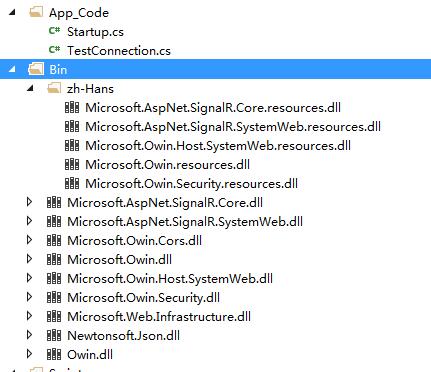Click the App_Code folder icon
Image resolution: width=431 pixels, height=372 pixels.
(x=36, y=12)
